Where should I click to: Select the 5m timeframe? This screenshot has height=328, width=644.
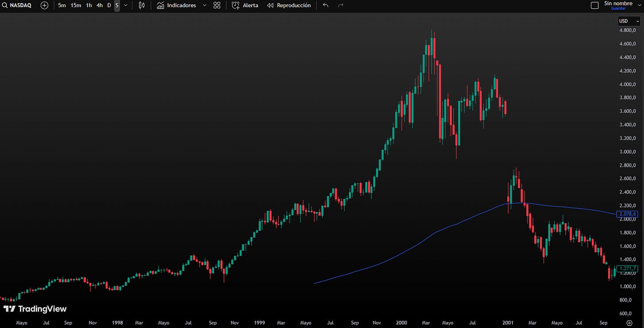[62, 5]
